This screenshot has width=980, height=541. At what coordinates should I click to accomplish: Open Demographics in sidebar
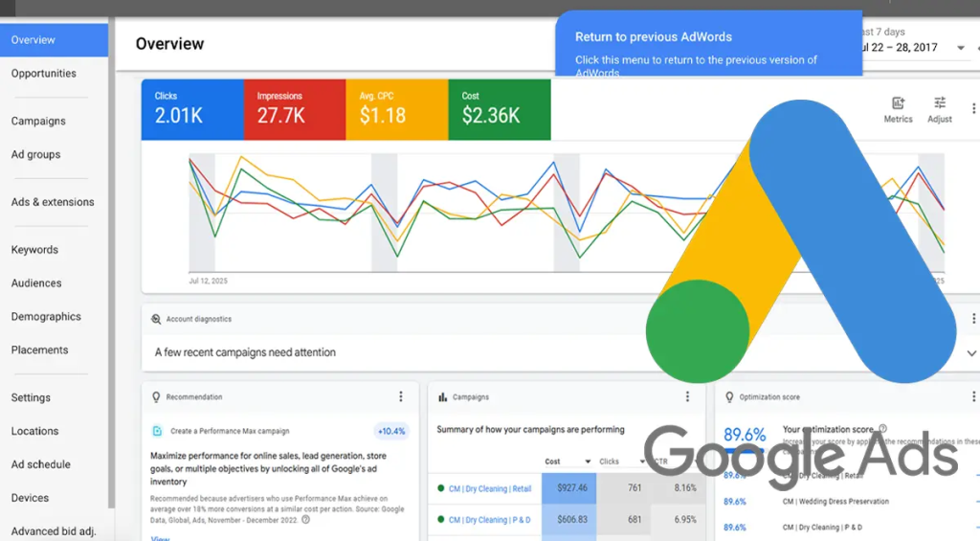[46, 317]
